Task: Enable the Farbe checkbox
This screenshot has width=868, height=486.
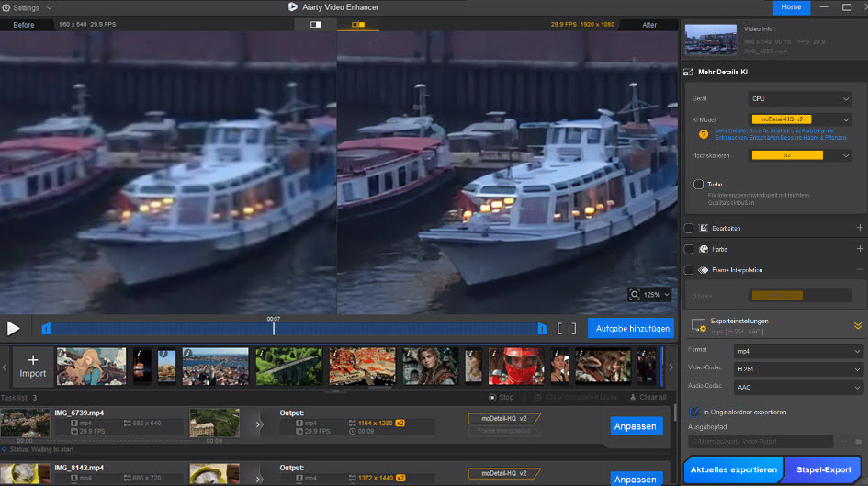Action: pos(689,249)
